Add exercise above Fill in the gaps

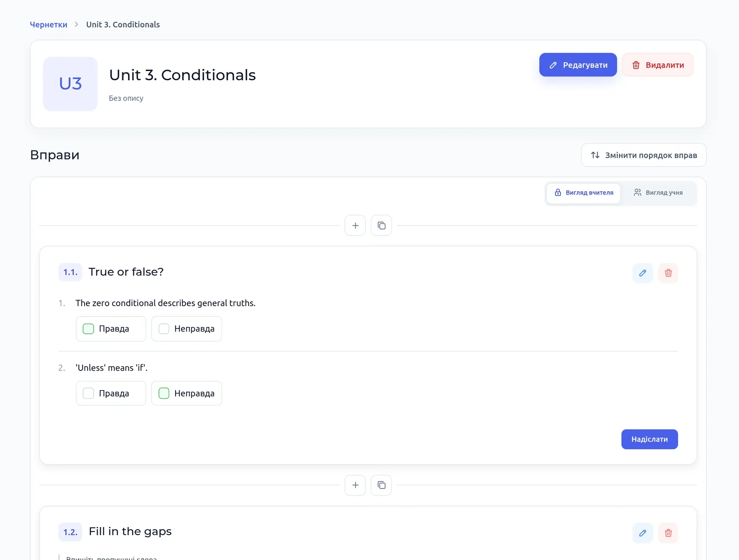coord(355,485)
